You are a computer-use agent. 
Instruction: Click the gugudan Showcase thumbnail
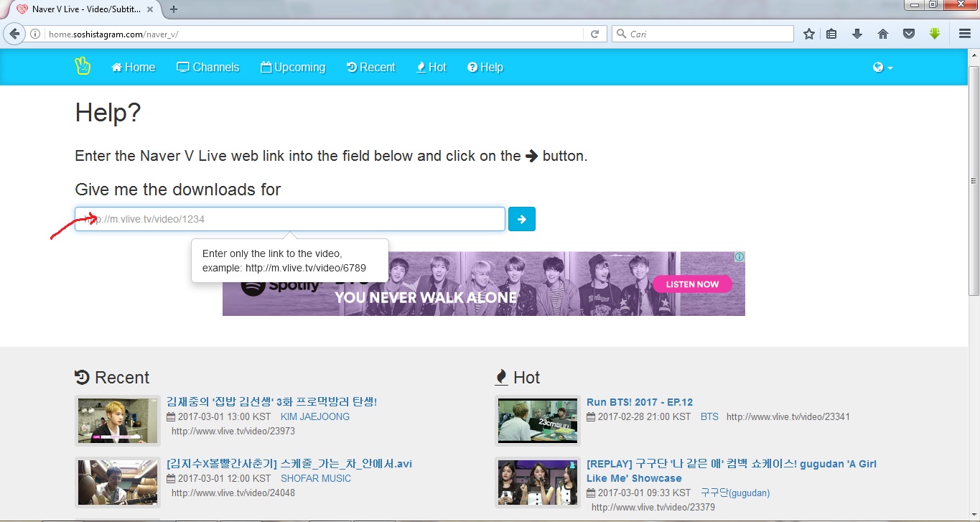click(538, 482)
